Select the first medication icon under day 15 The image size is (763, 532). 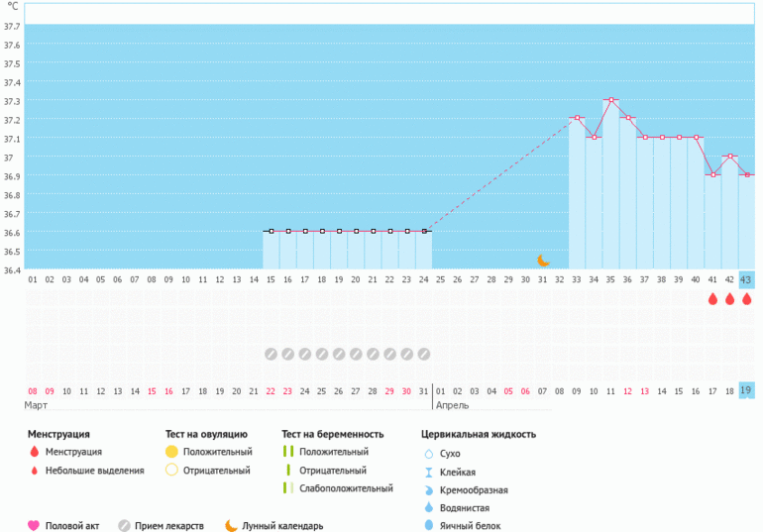point(271,354)
